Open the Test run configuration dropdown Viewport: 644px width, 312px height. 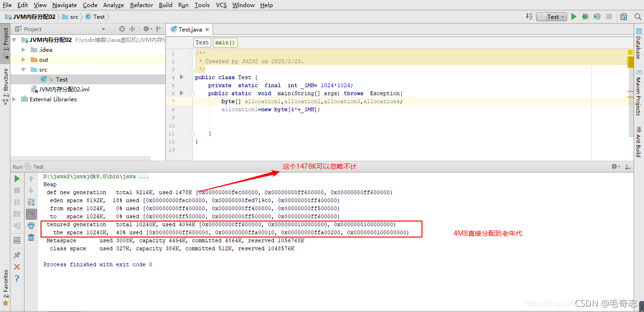551,16
